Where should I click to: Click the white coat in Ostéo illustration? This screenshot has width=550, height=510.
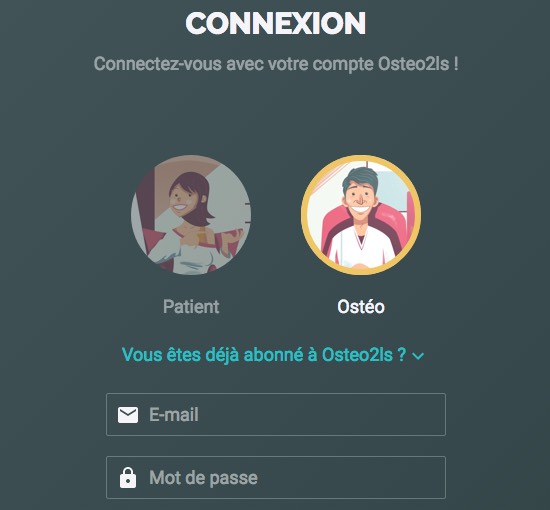tap(361, 247)
